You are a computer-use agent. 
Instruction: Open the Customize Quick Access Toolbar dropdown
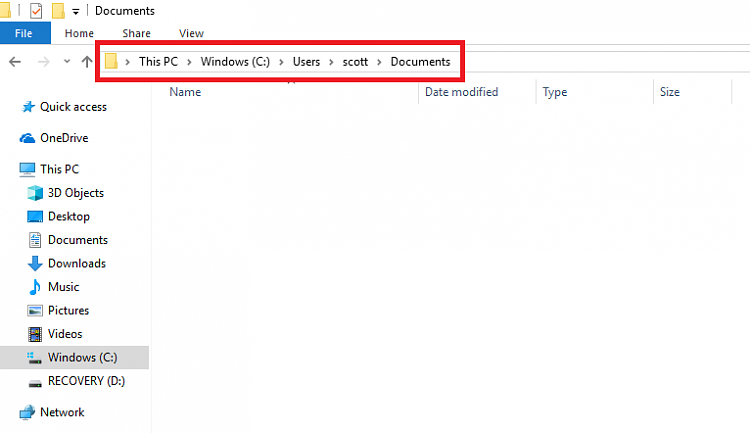(x=76, y=11)
